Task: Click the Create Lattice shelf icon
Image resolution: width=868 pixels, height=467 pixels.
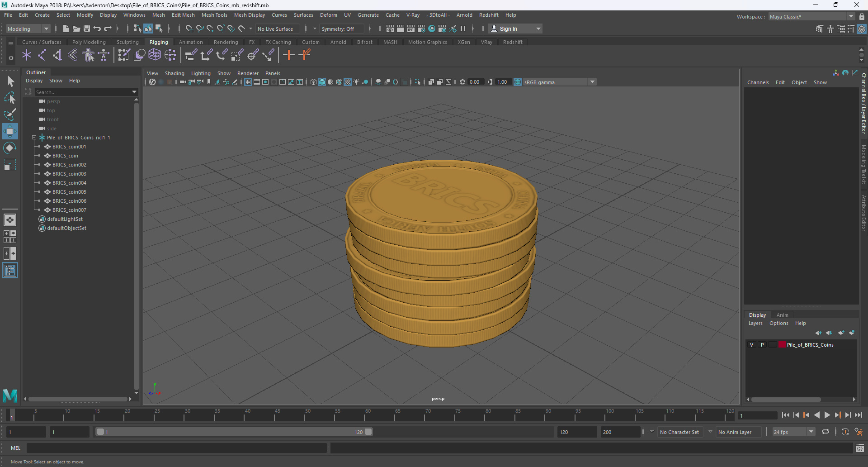Action: click(155, 55)
